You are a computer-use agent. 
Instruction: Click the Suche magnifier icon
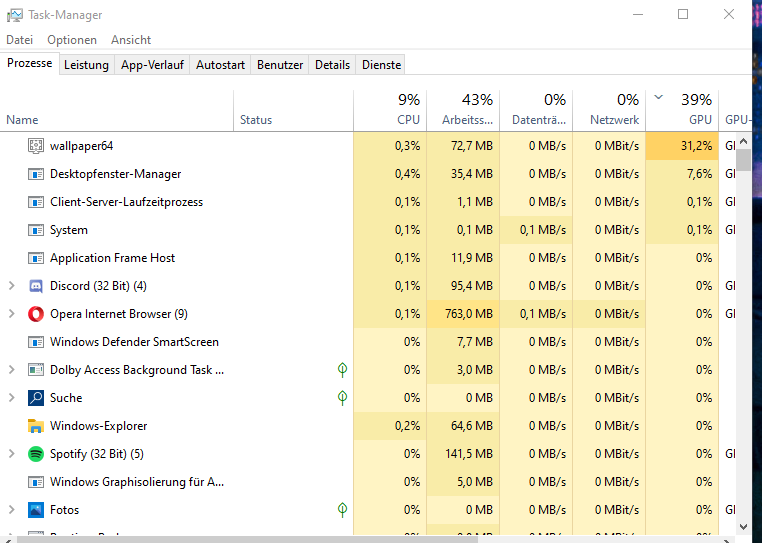pos(35,398)
